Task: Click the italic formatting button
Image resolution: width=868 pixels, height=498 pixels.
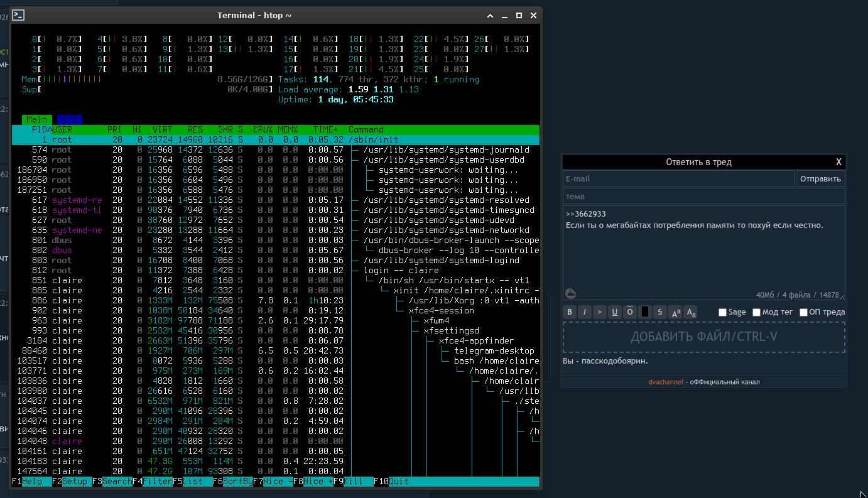Action: pos(585,312)
